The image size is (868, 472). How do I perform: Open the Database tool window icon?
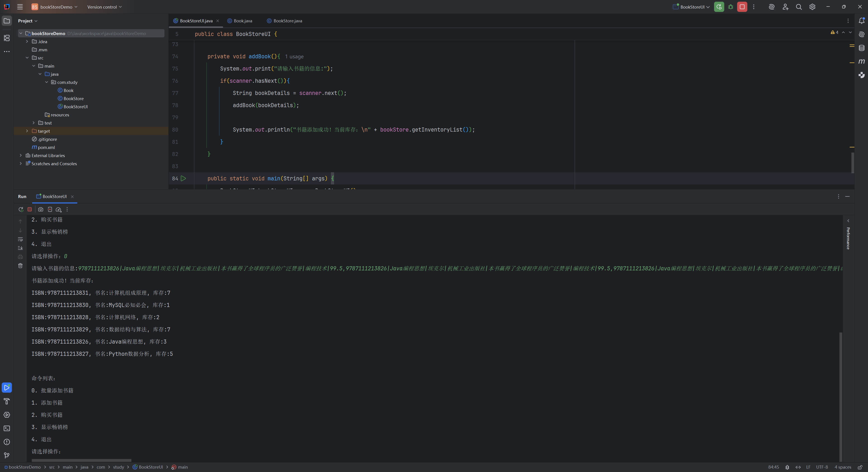click(x=862, y=48)
